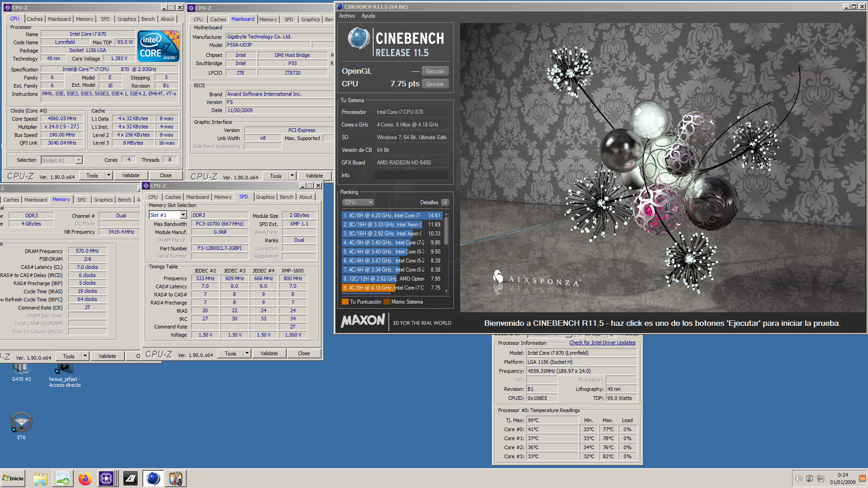868x488 pixels.
Task: Open the Ayuda menu in Cinebench
Action: 368,16
